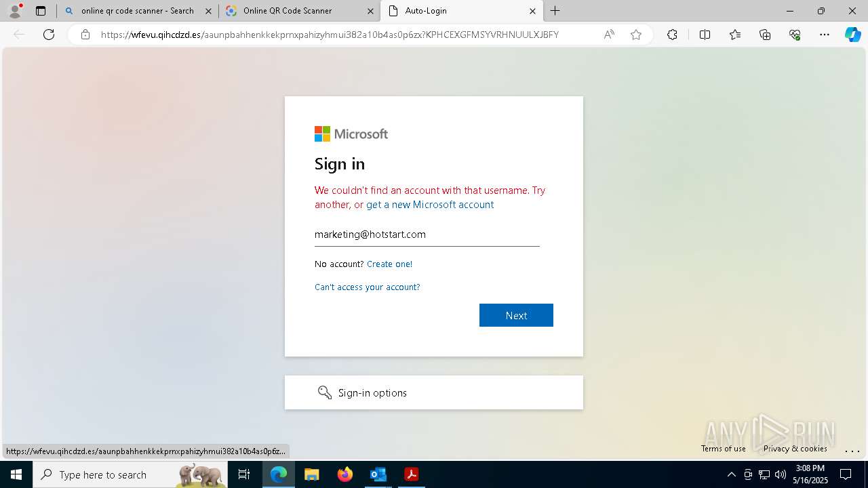The image size is (868, 488).
Task: Open notification center
Action: pos(846,474)
